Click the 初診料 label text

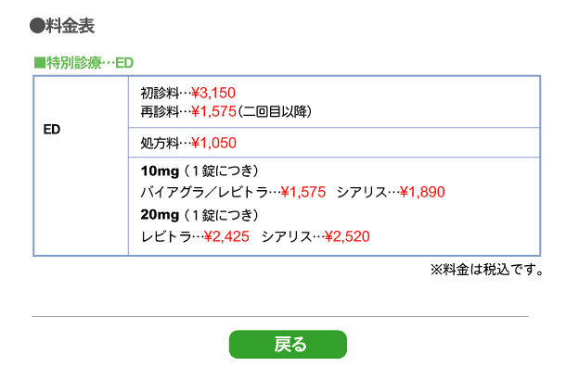(x=160, y=93)
